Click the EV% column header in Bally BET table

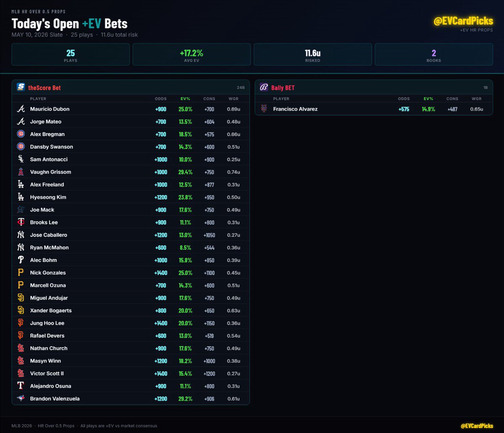(428, 99)
